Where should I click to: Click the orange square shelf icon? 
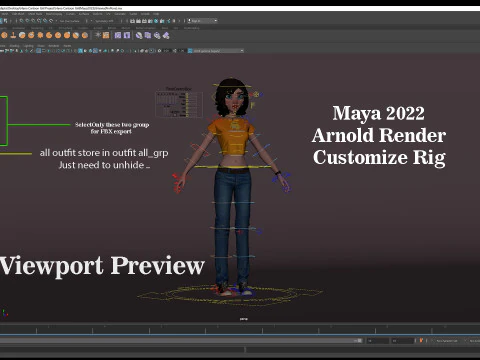click(106, 35)
